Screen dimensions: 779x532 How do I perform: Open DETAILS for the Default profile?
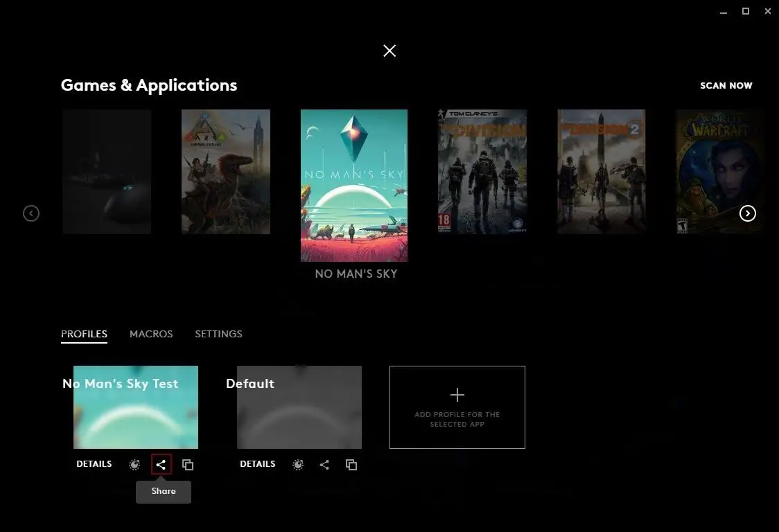[x=257, y=464]
